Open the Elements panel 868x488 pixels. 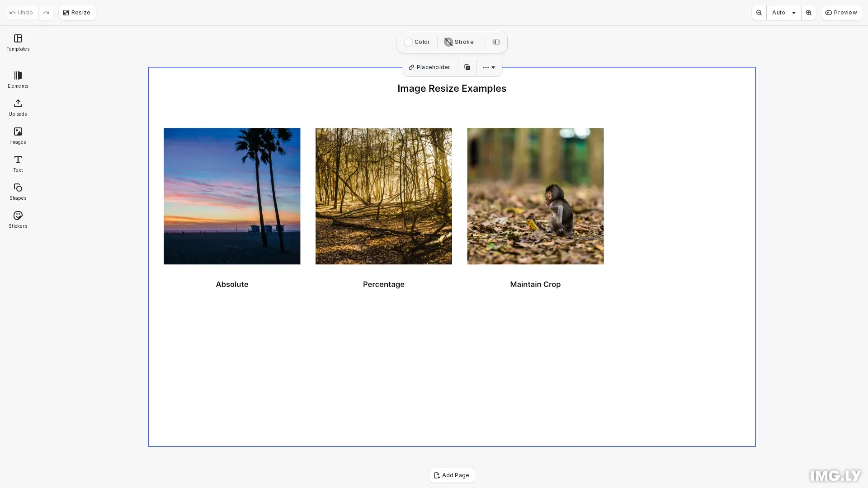click(18, 80)
